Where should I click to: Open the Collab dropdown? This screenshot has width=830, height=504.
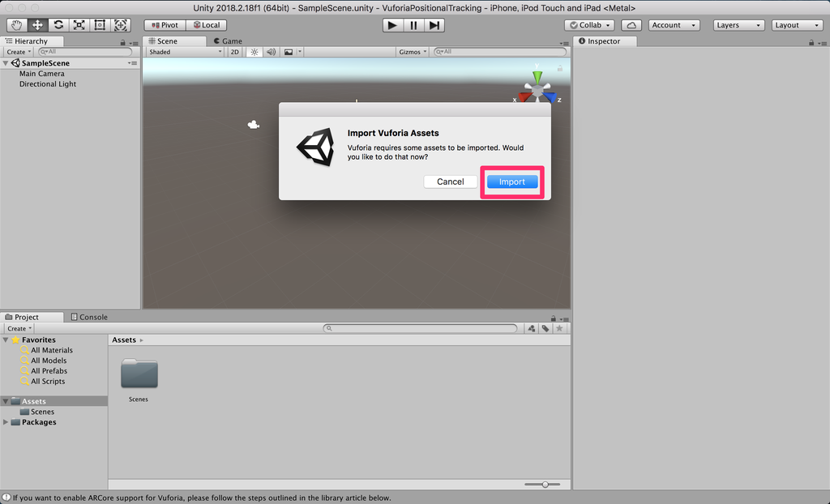[x=590, y=25]
